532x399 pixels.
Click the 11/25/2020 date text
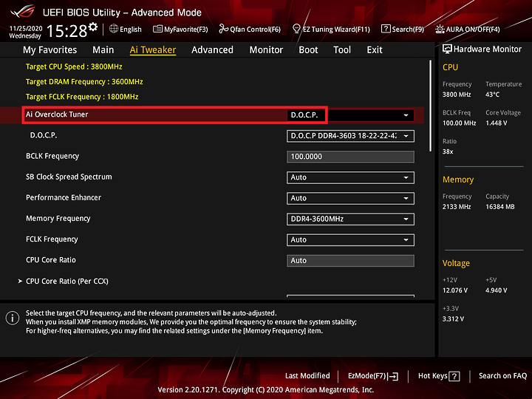point(26,28)
